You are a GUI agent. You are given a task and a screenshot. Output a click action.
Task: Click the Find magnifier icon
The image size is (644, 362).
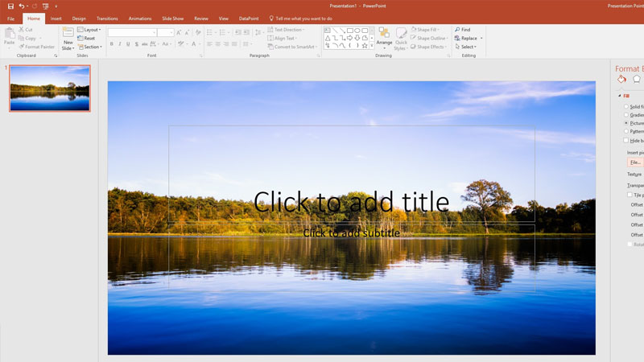(457, 30)
